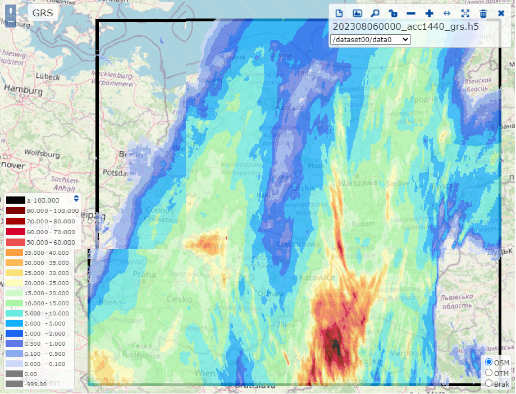516x394 pixels.
Task: Click the horizontal double-arrow icon
Action: [x=447, y=13]
